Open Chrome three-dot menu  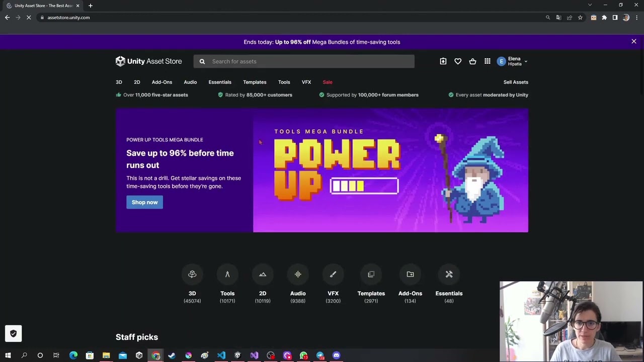click(x=636, y=18)
